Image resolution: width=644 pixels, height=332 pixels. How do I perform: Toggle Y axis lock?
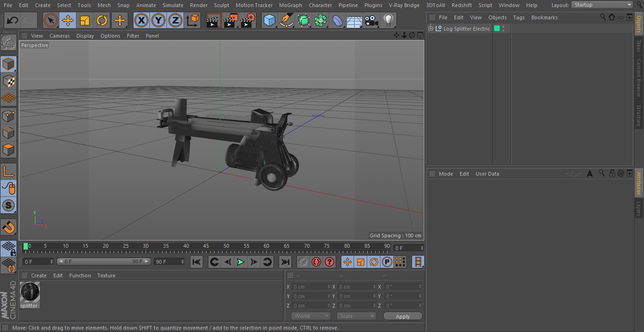point(158,20)
